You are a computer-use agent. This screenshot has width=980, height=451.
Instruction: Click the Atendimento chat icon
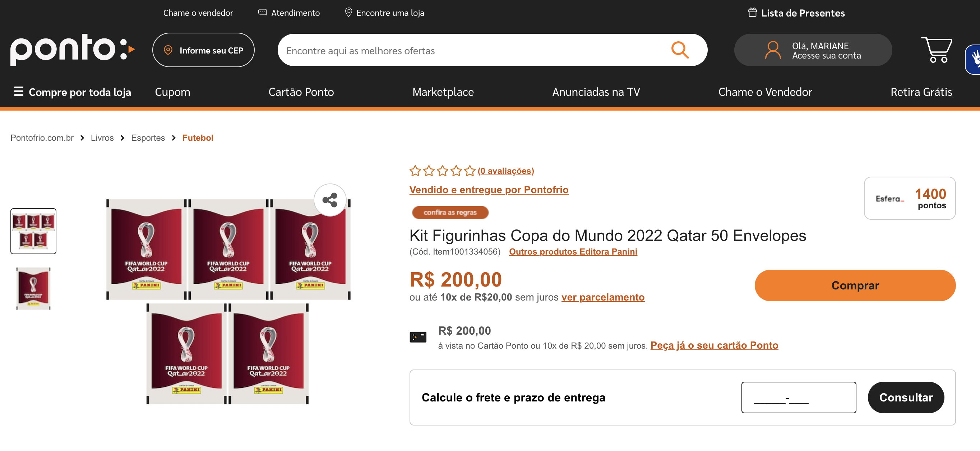point(263,13)
